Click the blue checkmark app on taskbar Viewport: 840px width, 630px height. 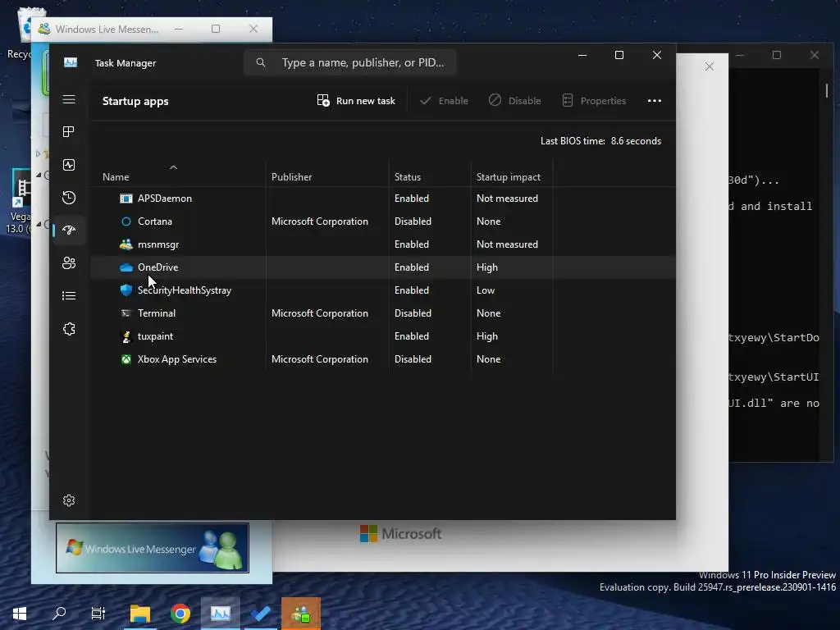coord(261,614)
